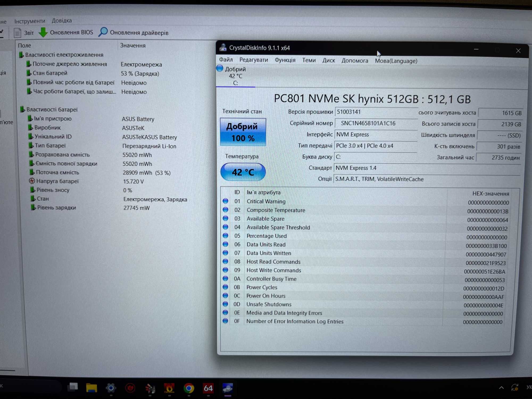Click the total hours value 2735 годин

(498, 158)
